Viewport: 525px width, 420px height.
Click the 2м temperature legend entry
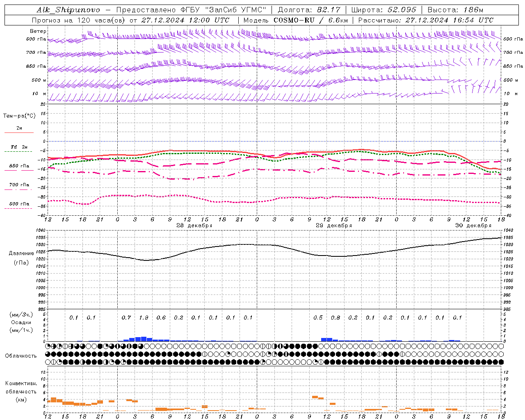pos(19,128)
